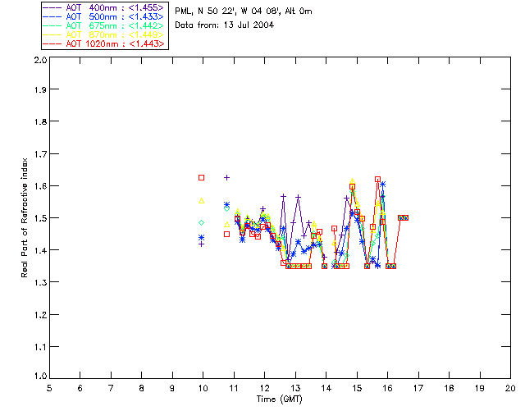525x420 pixels.
Task: Click the blue asterisk marker at time 10
Action: point(202,238)
